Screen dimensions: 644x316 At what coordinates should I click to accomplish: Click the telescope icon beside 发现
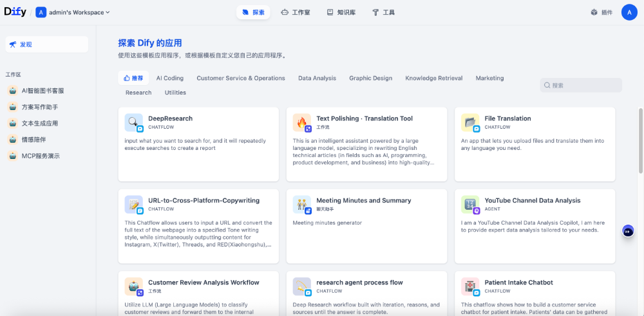coord(13,44)
